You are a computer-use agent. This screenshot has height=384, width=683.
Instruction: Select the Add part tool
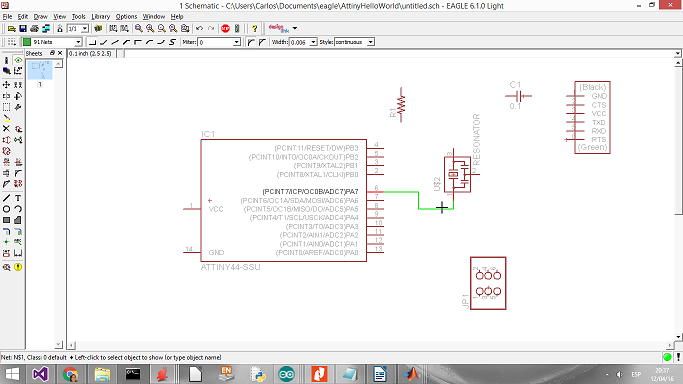pyautogui.click(x=18, y=129)
